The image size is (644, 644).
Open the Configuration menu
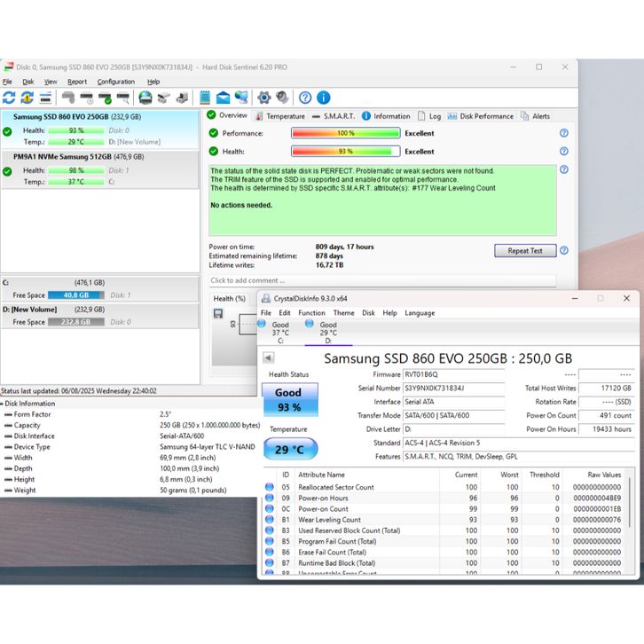click(115, 82)
